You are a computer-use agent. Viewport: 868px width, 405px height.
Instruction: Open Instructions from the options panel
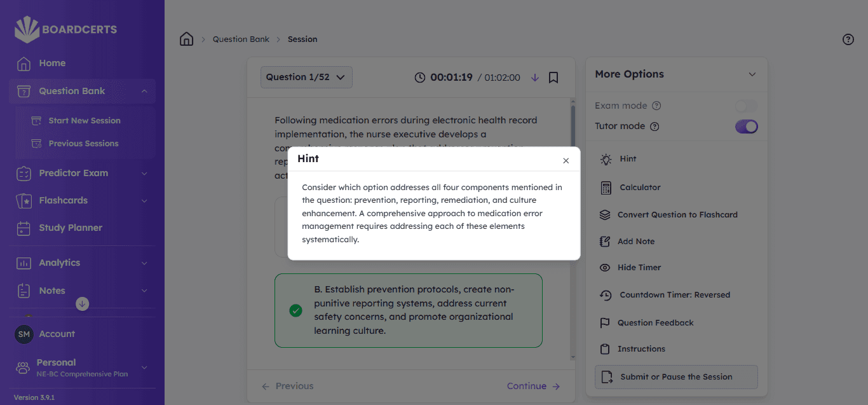click(641, 349)
